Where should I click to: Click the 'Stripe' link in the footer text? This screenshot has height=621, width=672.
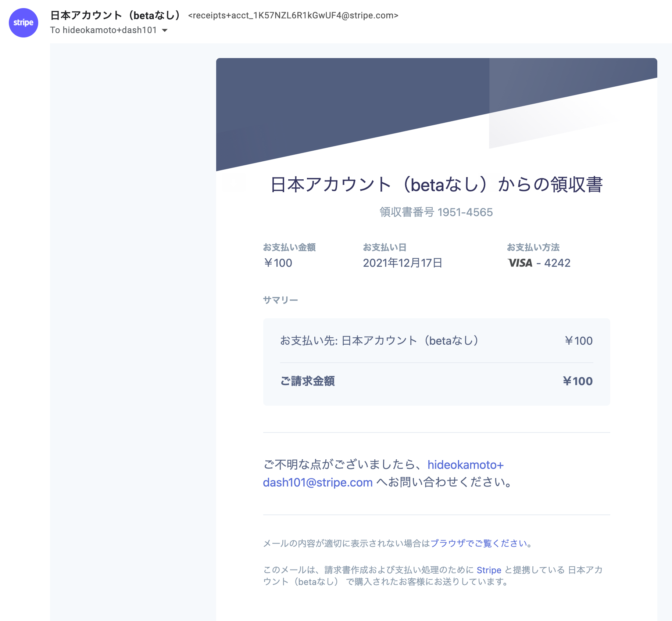click(489, 570)
